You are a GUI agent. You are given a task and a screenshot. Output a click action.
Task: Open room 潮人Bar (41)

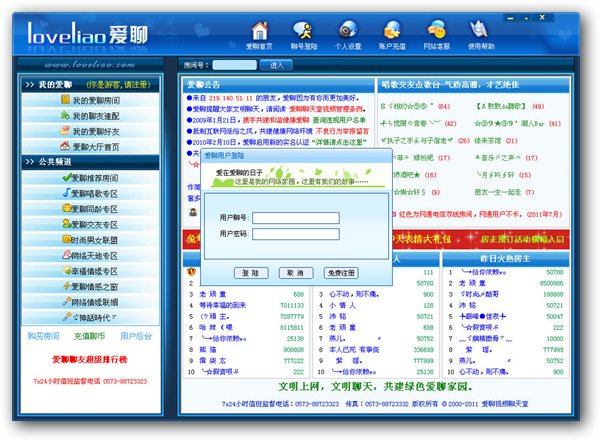tap(518, 123)
